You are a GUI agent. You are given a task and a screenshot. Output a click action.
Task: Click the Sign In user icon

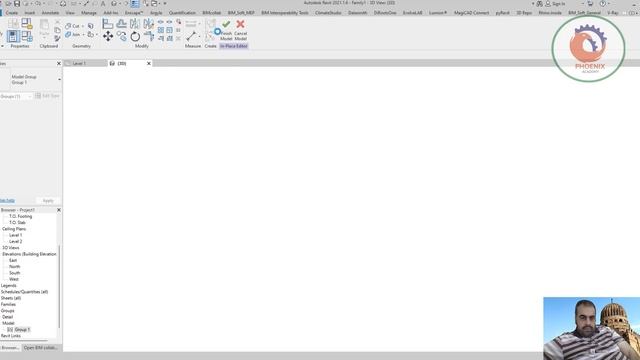pyautogui.click(x=548, y=3)
